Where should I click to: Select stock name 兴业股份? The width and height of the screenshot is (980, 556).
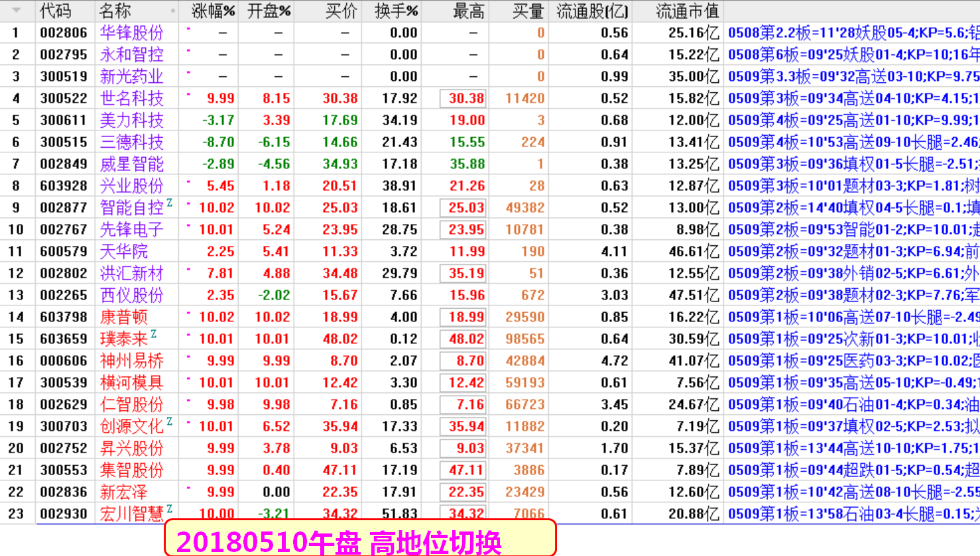click(x=131, y=186)
